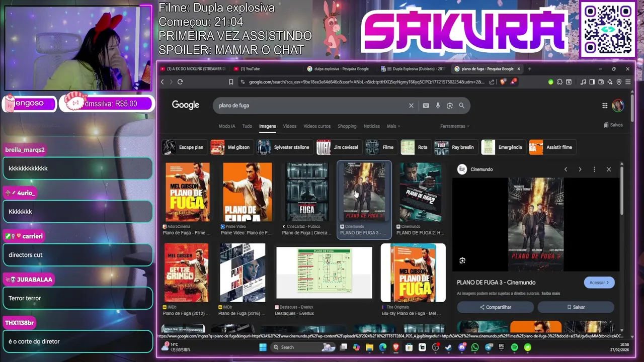Reload the Google search page

180,82
